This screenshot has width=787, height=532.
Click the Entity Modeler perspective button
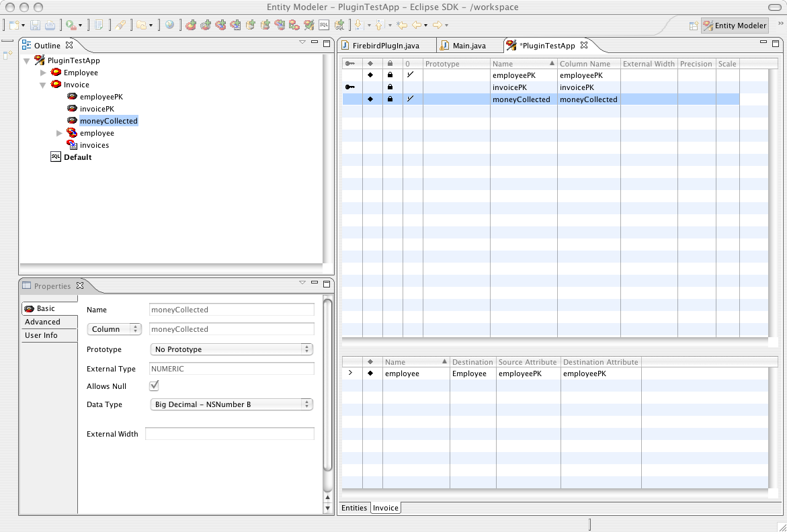tap(735, 26)
